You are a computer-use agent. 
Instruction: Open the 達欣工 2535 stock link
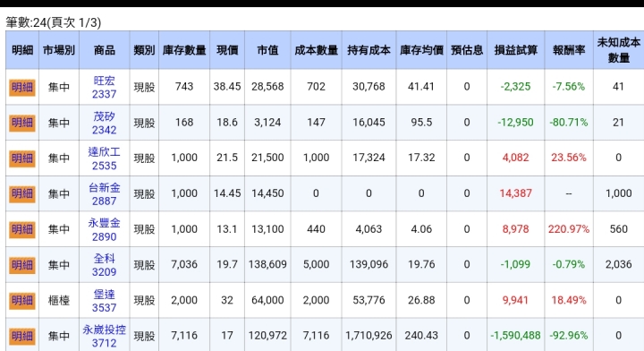tap(105, 158)
